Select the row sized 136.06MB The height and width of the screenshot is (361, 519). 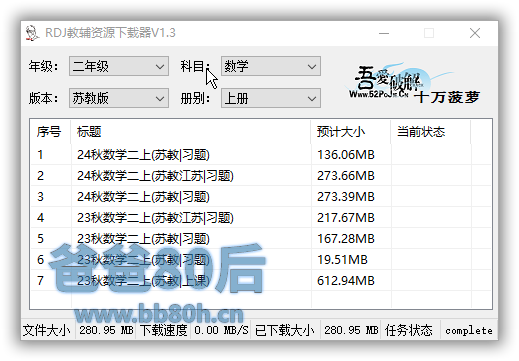click(261, 155)
